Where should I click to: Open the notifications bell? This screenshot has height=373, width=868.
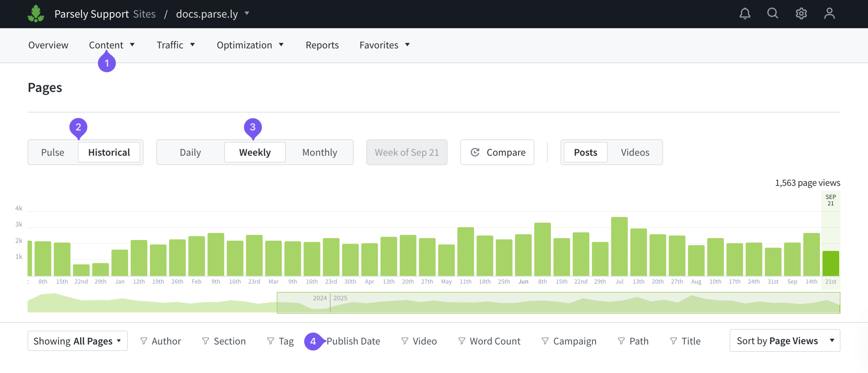pos(745,14)
